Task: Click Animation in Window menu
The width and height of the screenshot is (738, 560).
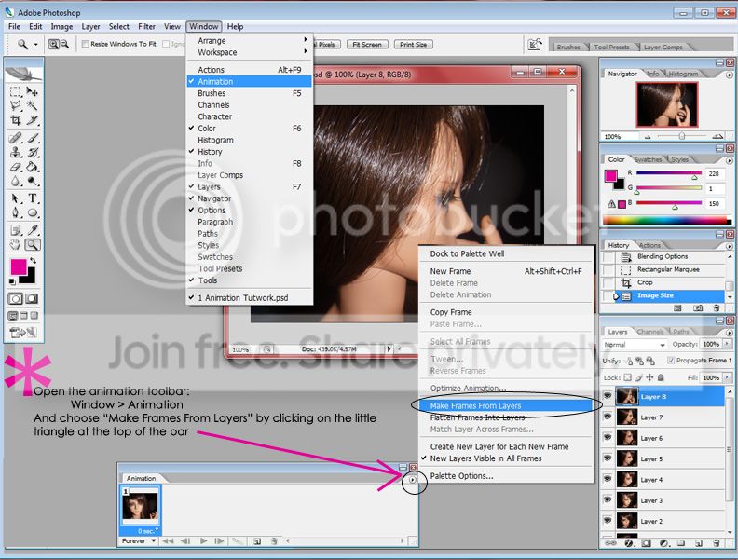Action: coord(250,81)
